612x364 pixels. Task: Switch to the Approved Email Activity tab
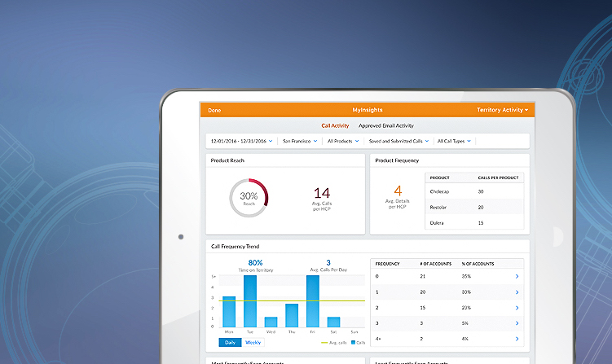click(386, 125)
